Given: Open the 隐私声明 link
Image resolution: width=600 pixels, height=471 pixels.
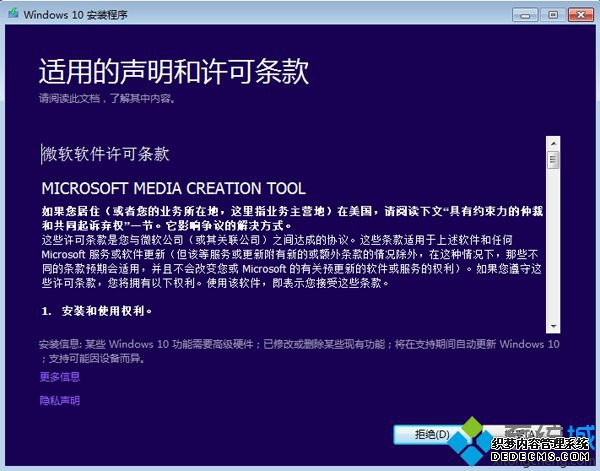Looking at the screenshot, I should [x=60, y=401].
